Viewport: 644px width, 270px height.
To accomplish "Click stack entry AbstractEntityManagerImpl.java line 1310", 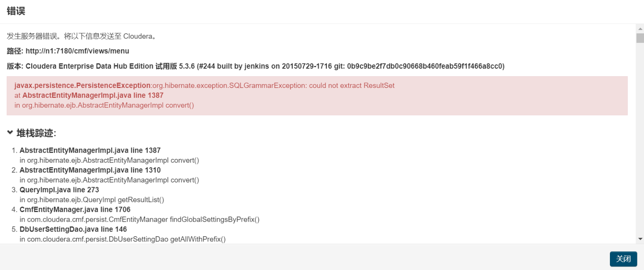I will click(90, 170).
